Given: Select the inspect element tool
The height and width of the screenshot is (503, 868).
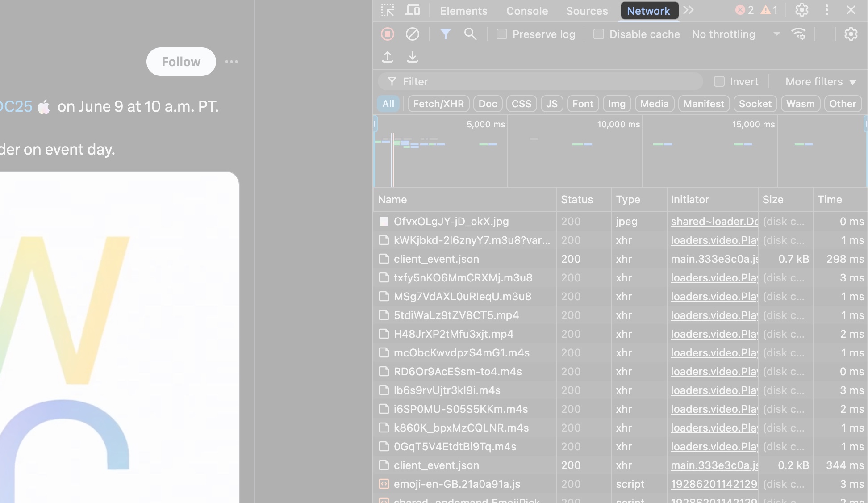Looking at the screenshot, I should [x=388, y=10].
